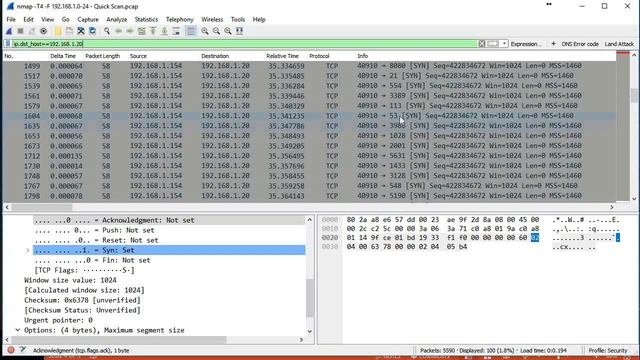The image size is (640, 360).
Task: Jump to the first packet
Action: click(x=153, y=31)
